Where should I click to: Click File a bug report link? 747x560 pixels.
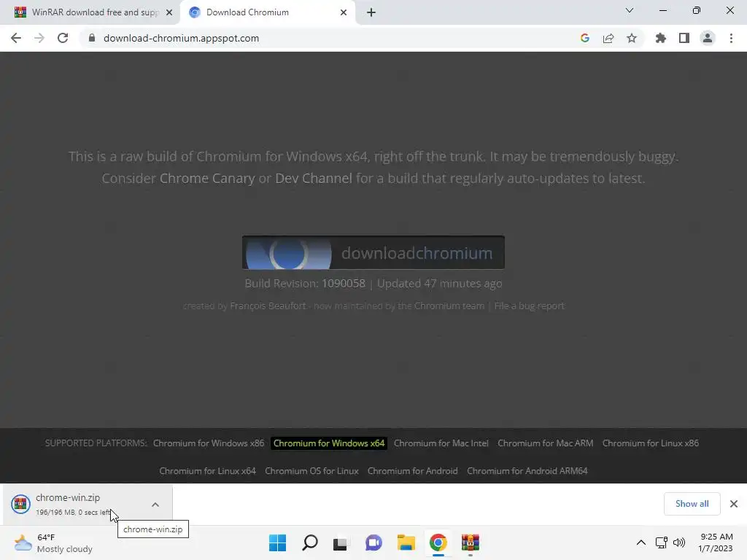pyautogui.click(x=530, y=306)
